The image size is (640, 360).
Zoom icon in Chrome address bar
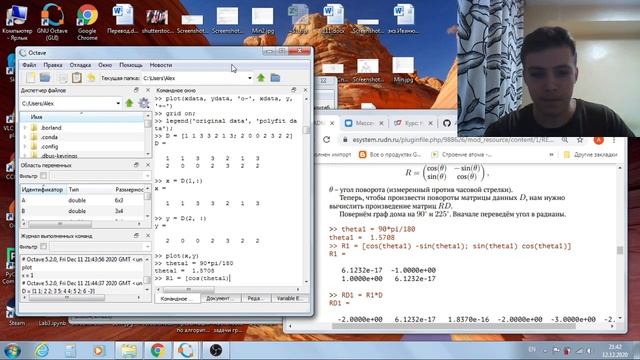click(564, 140)
